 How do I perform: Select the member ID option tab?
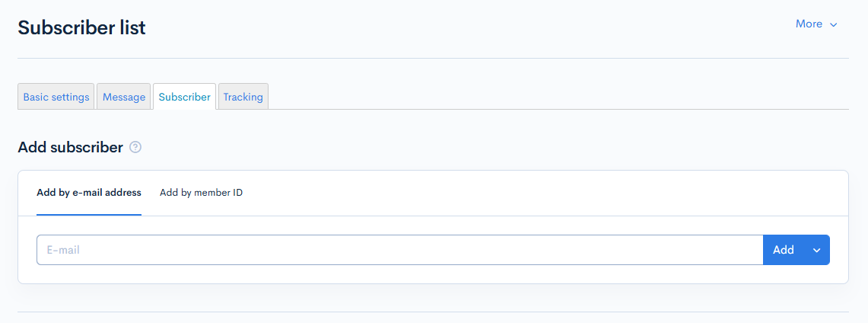pos(202,193)
